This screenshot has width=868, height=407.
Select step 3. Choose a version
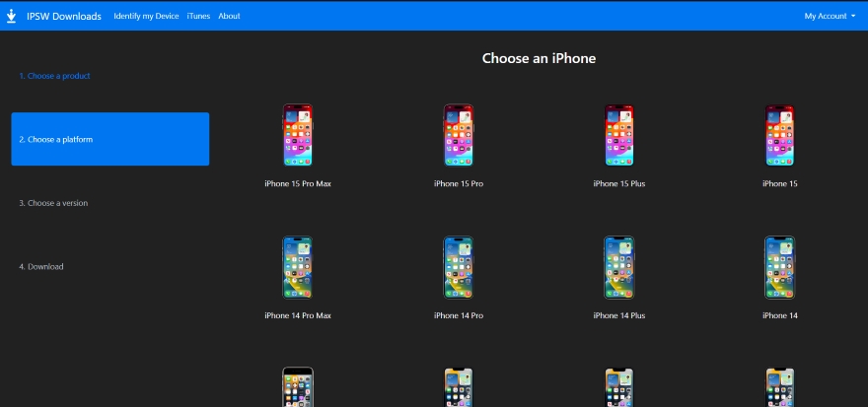coord(53,203)
